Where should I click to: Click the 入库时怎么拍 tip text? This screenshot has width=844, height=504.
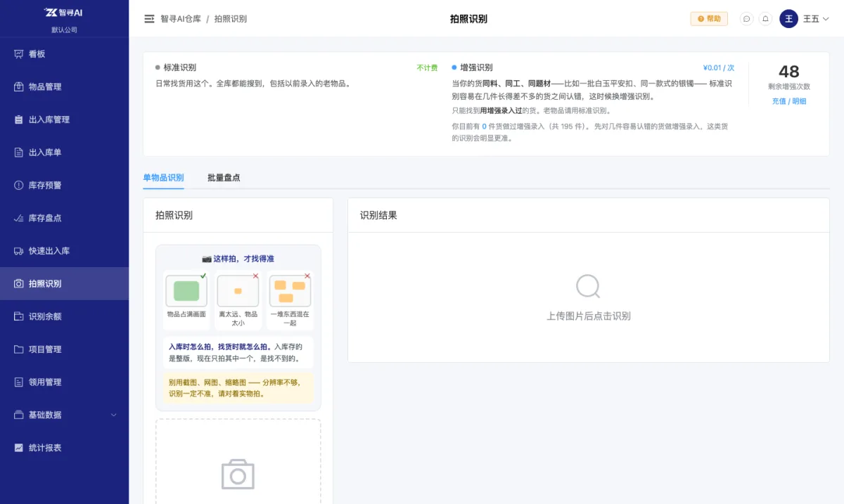(238, 352)
